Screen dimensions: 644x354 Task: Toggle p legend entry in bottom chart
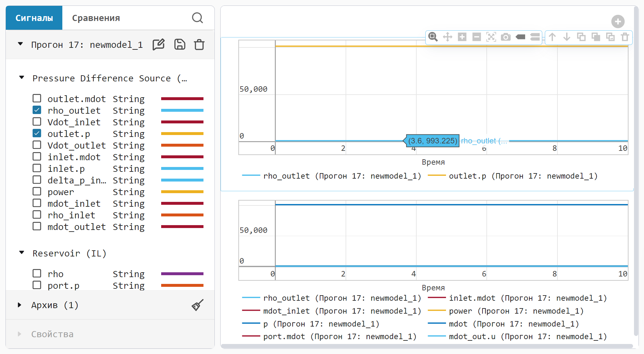[x=310, y=324]
